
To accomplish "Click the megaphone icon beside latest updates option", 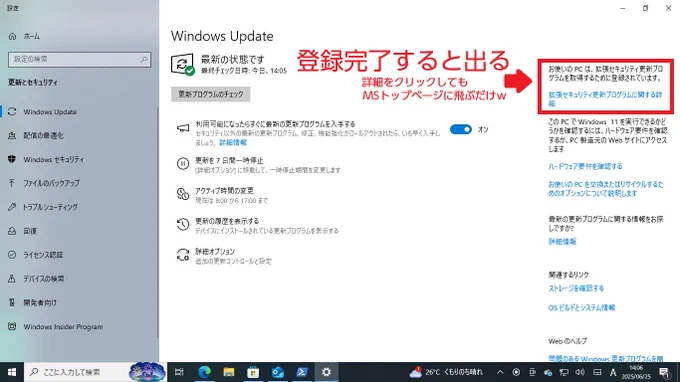I will click(x=183, y=128).
